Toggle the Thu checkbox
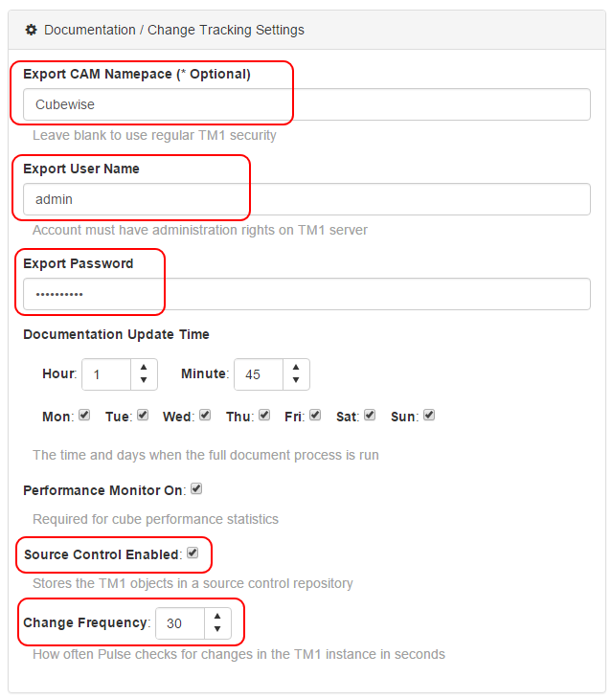The height and width of the screenshot is (700, 612). [x=264, y=415]
